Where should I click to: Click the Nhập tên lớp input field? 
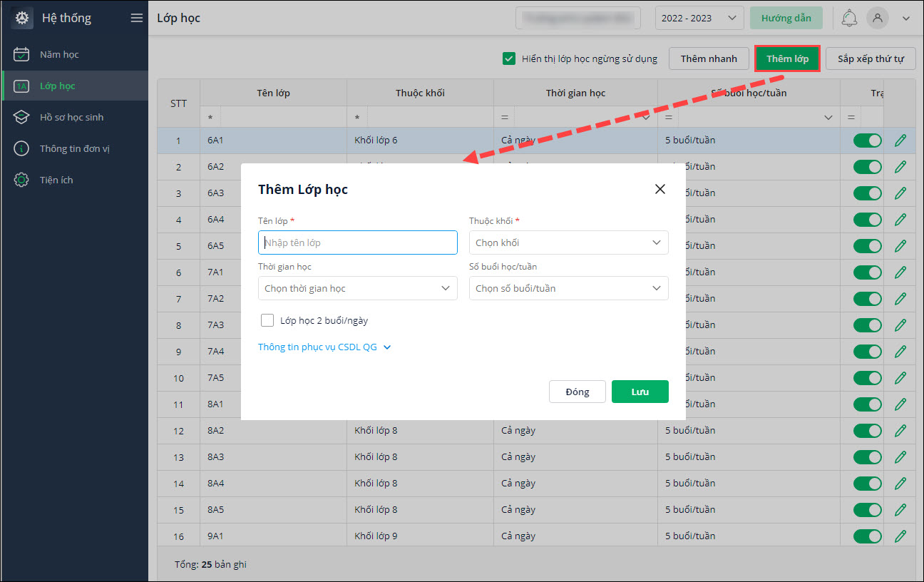[x=357, y=242]
